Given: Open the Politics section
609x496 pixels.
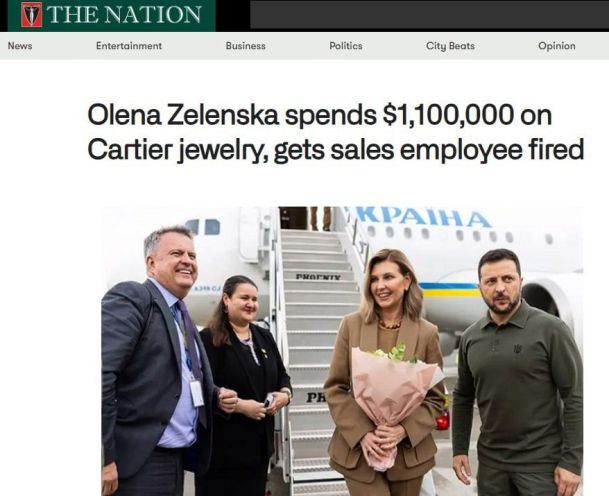Looking at the screenshot, I should 346,46.
